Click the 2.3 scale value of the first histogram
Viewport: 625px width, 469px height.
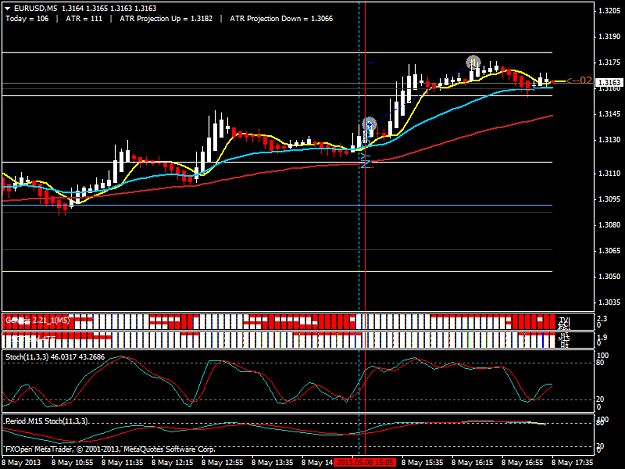[601, 319]
